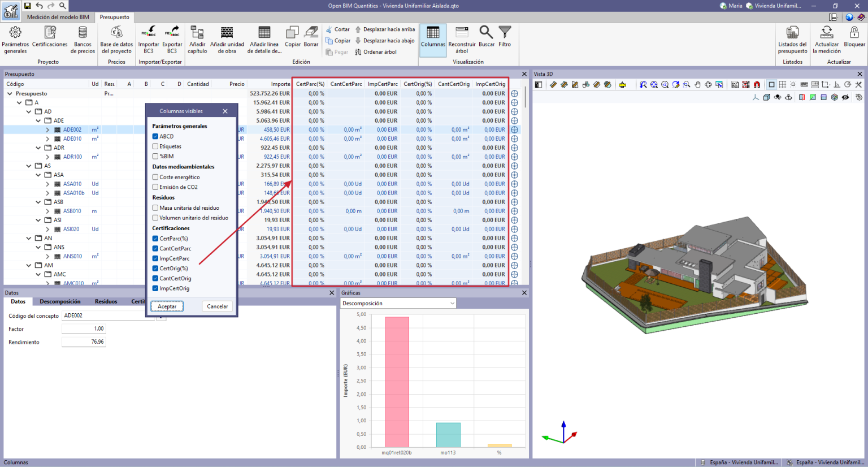This screenshot has height=467, width=868.
Task: Expand the ADE002 item row
Action: 48,129
